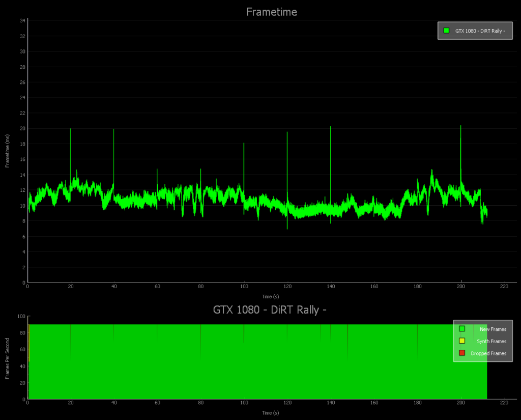Click the '34' tick on Frametime y-axis

[x=22, y=21]
